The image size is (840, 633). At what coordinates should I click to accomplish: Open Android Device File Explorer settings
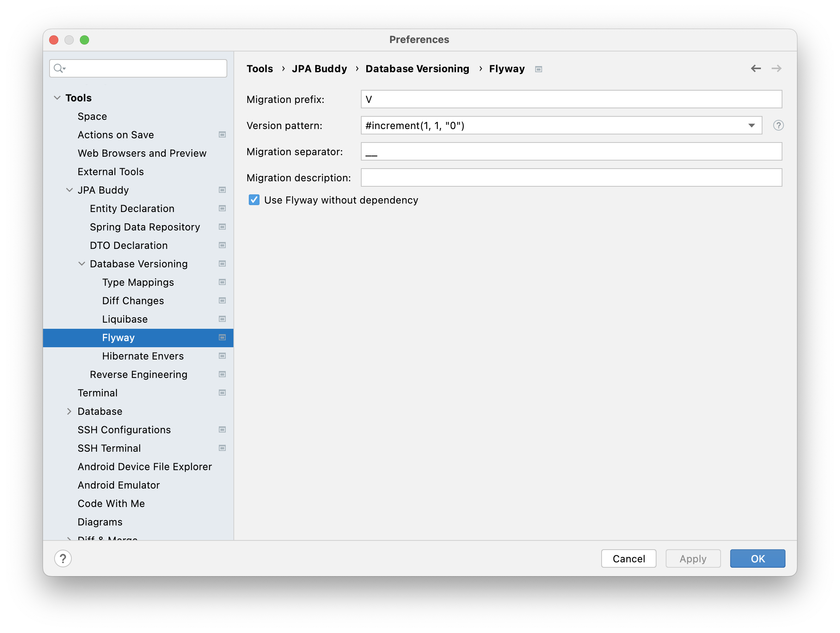pyautogui.click(x=138, y=466)
